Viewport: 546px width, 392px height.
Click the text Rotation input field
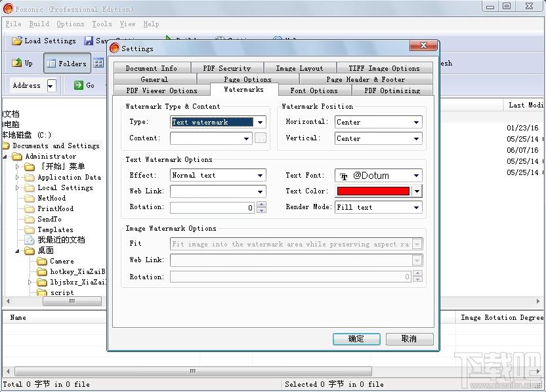pos(213,208)
